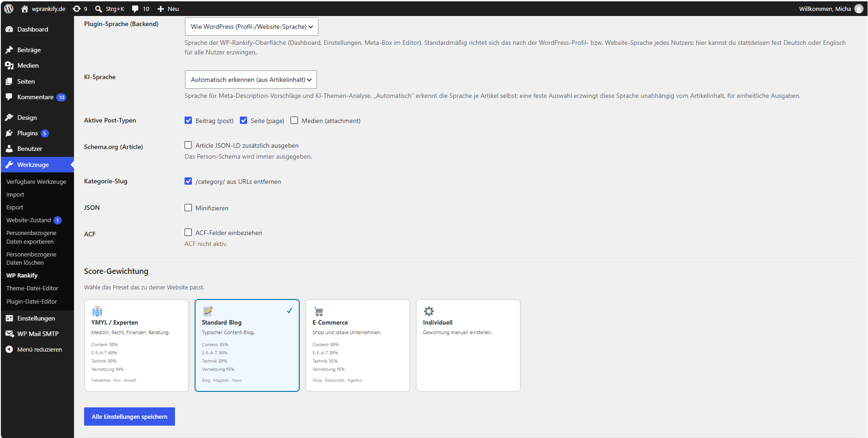Image resolution: width=868 pixels, height=438 pixels.
Task: Uncheck Beitrag (post) post type
Action: pos(188,120)
